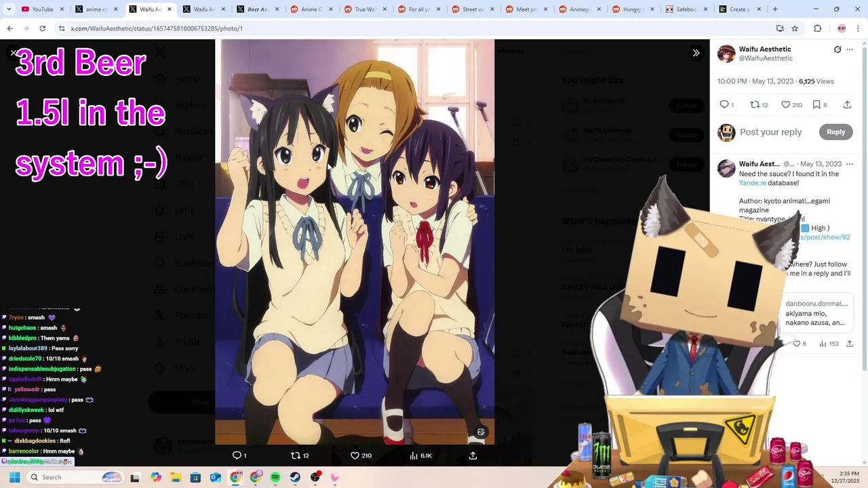Click the image search icon on photo corner

coord(481,432)
